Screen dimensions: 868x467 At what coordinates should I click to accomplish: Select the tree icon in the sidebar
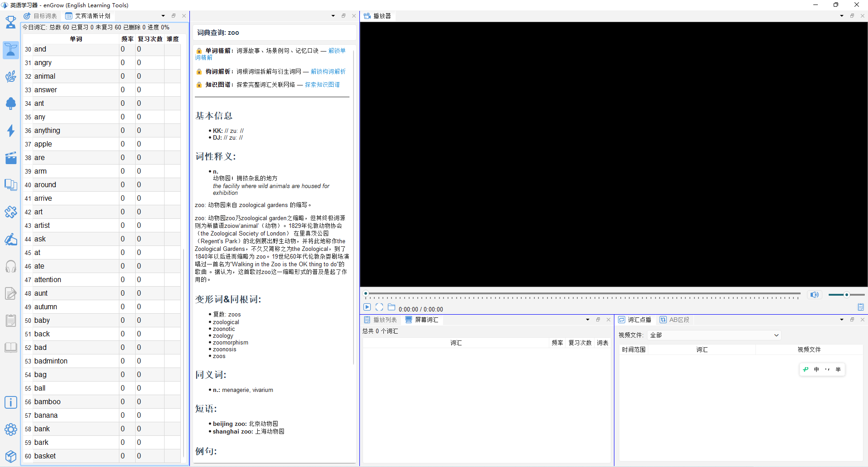pos(11,104)
